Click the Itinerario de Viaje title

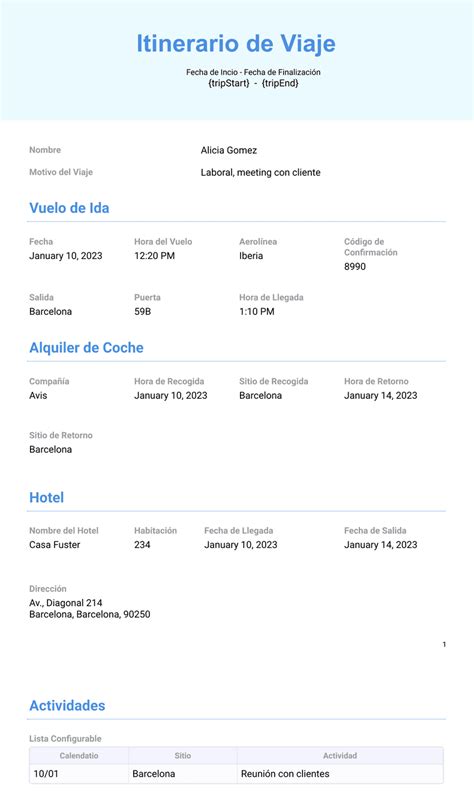[236, 44]
